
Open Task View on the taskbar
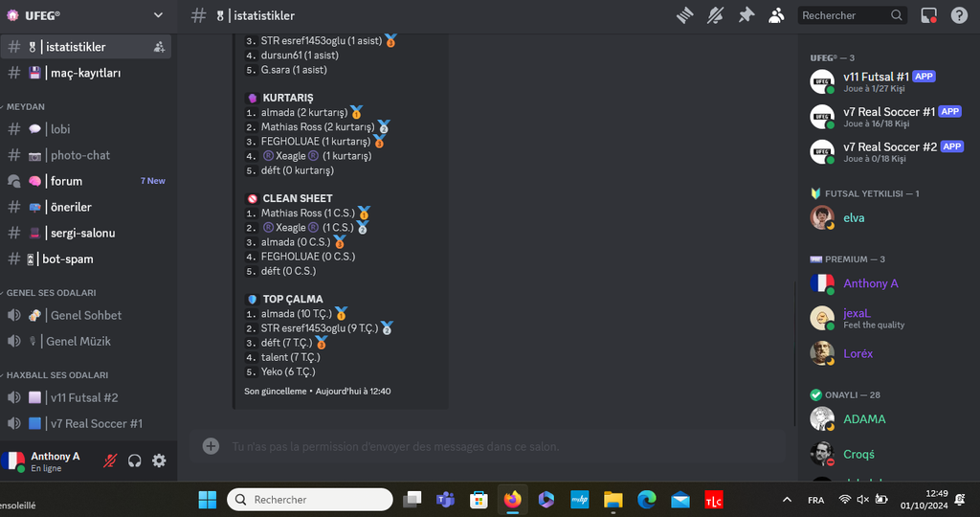[412, 500]
